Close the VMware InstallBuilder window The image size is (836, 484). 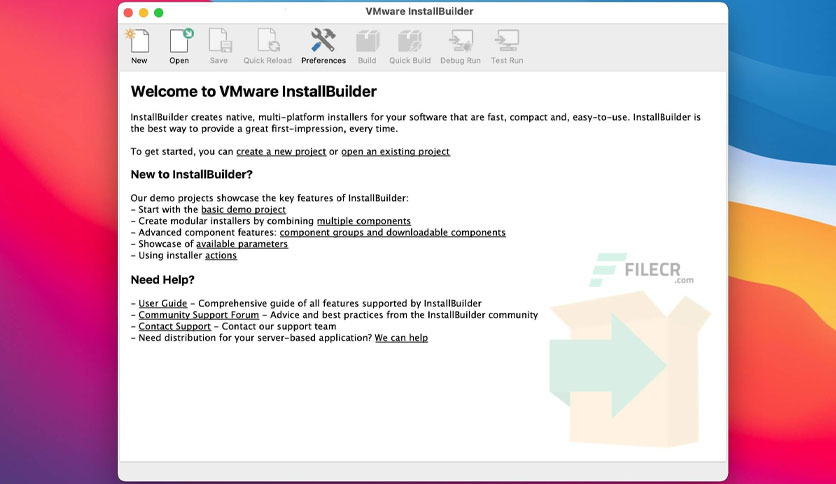[128, 12]
